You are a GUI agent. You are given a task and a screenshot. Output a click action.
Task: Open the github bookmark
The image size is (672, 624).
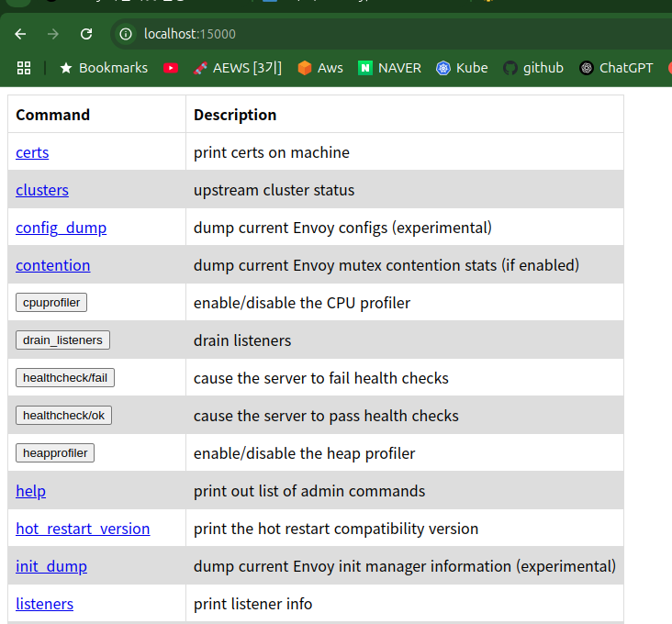[x=533, y=68]
